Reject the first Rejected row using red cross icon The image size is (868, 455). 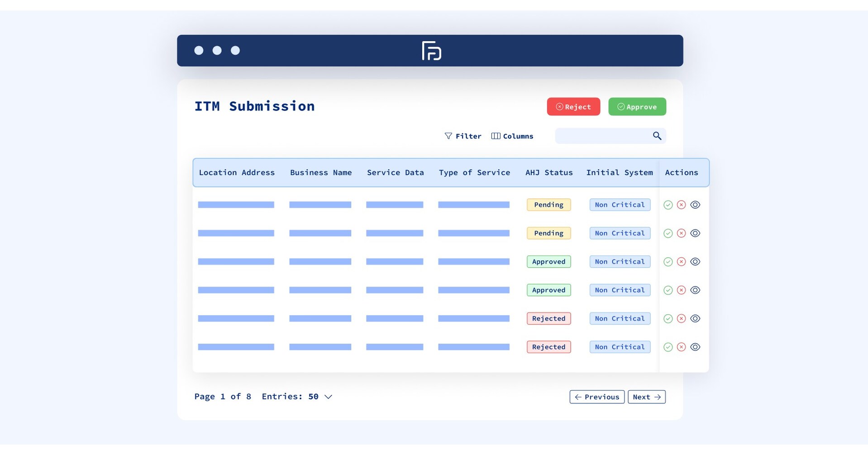click(x=682, y=318)
